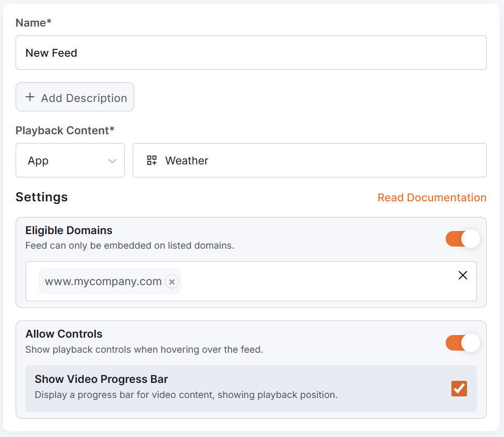
Task: Click the Settings heading
Action: [42, 197]
